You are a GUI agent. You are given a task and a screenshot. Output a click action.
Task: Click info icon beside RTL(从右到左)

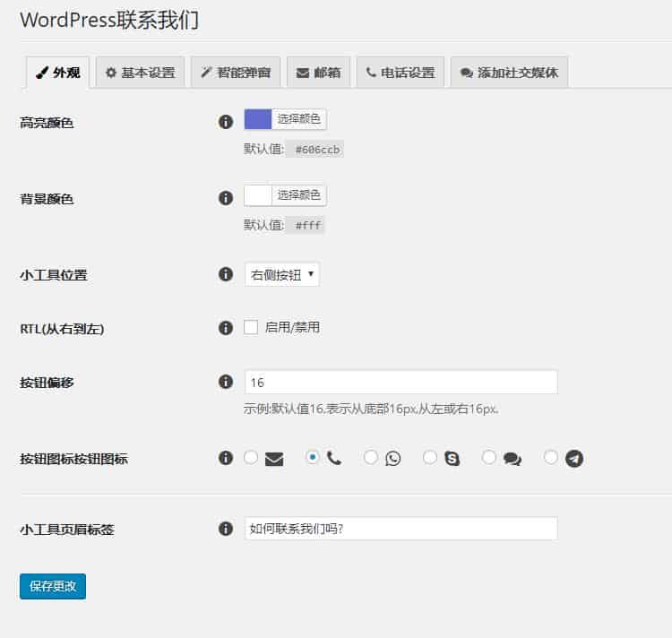(x=226, y=328)
